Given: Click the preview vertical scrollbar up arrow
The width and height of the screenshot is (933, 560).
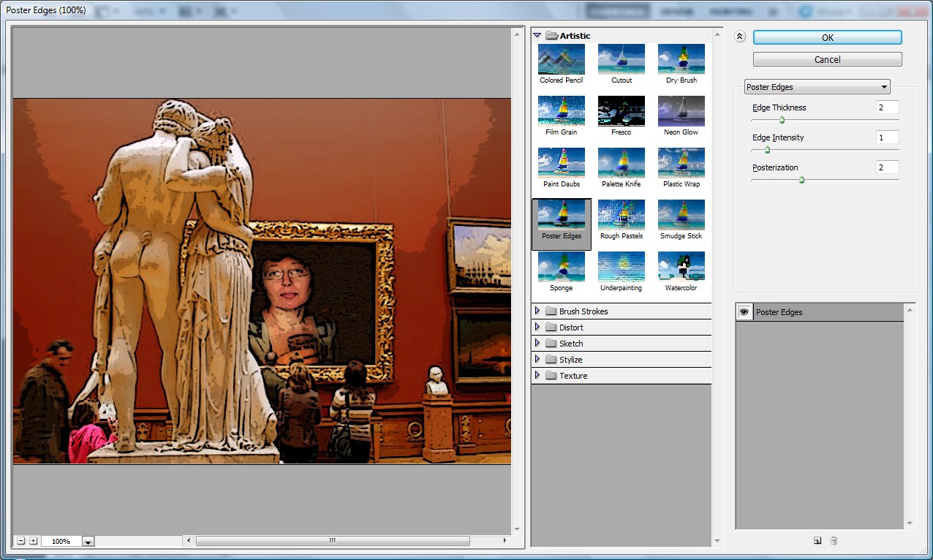Looking at the screenshot, I should [518, 34].
